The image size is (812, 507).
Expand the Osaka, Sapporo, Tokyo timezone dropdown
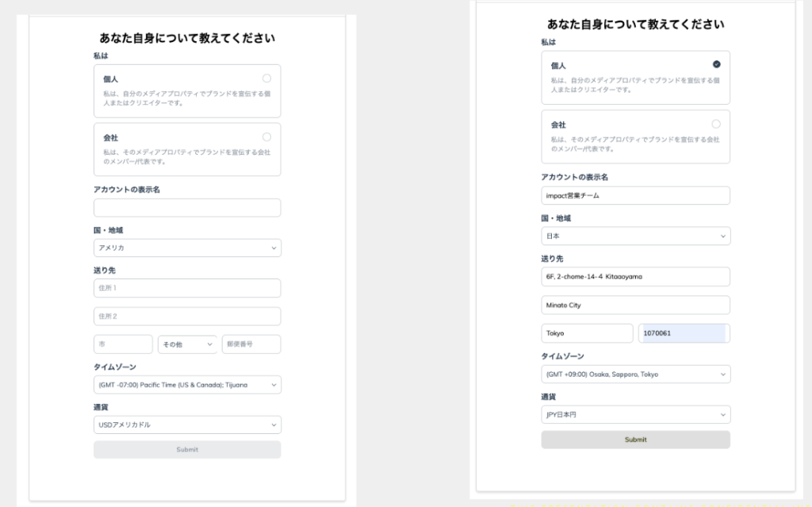click(x=635, y=374)
